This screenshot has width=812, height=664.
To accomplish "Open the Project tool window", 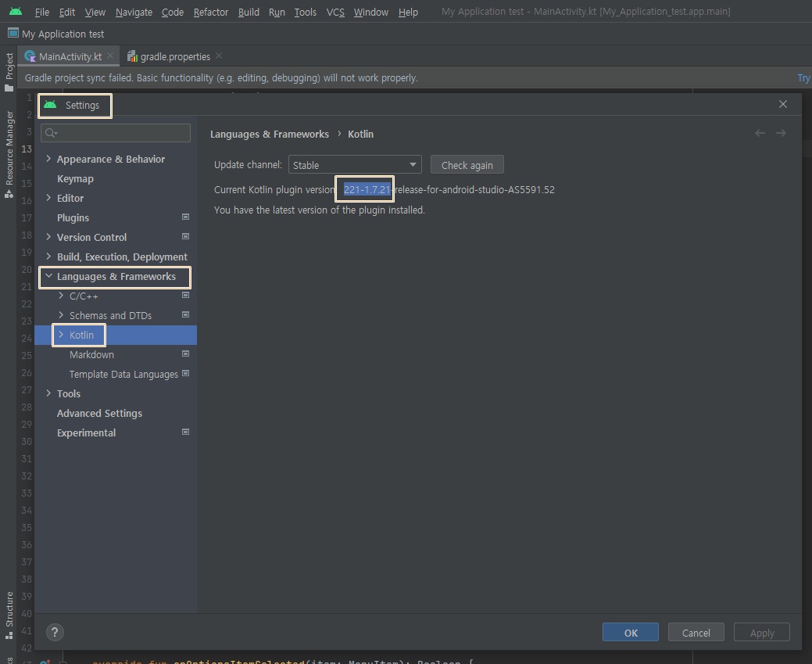I will (9, 72).
